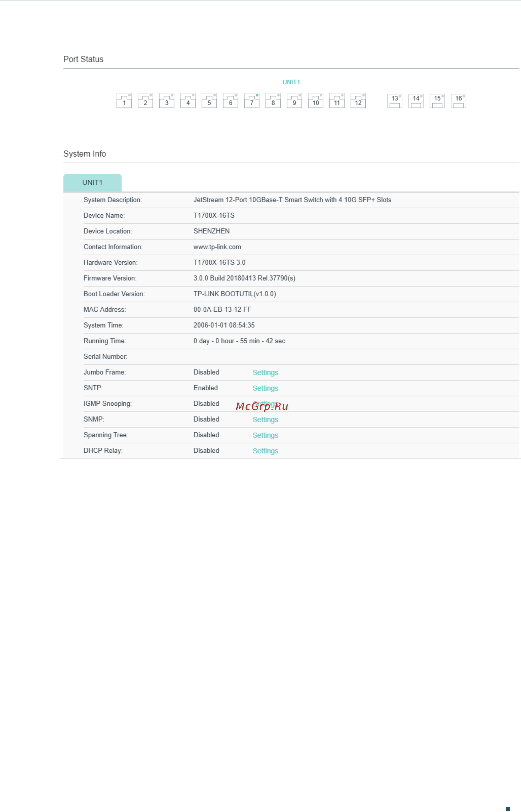Click the active port 7 icon
521x812 pixels.
coord(252,100)
